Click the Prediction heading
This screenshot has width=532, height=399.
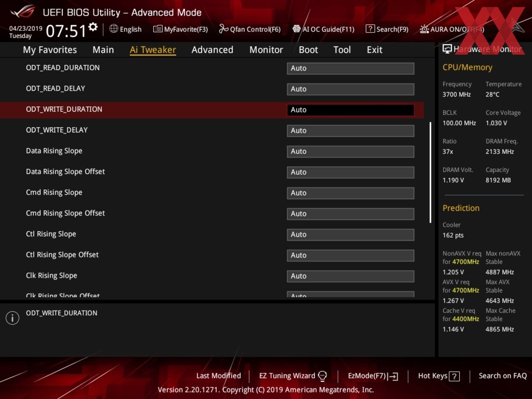pos(461,208)
